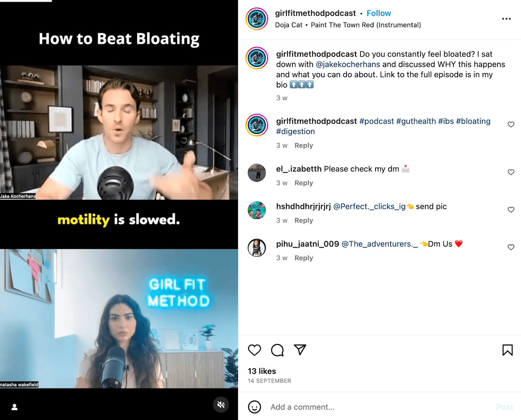Open the three-dot more options menu
Screen dimensions: 521x420
[506, 19]
